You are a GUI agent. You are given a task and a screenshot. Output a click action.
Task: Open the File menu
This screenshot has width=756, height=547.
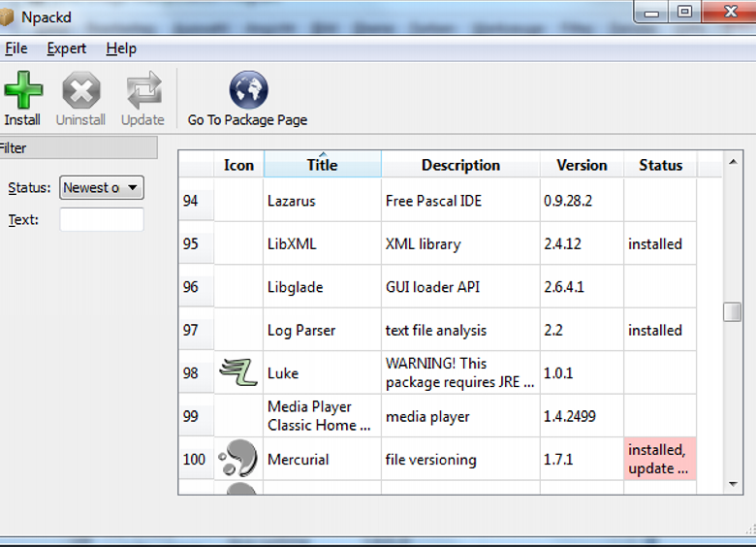coord(16,48)
